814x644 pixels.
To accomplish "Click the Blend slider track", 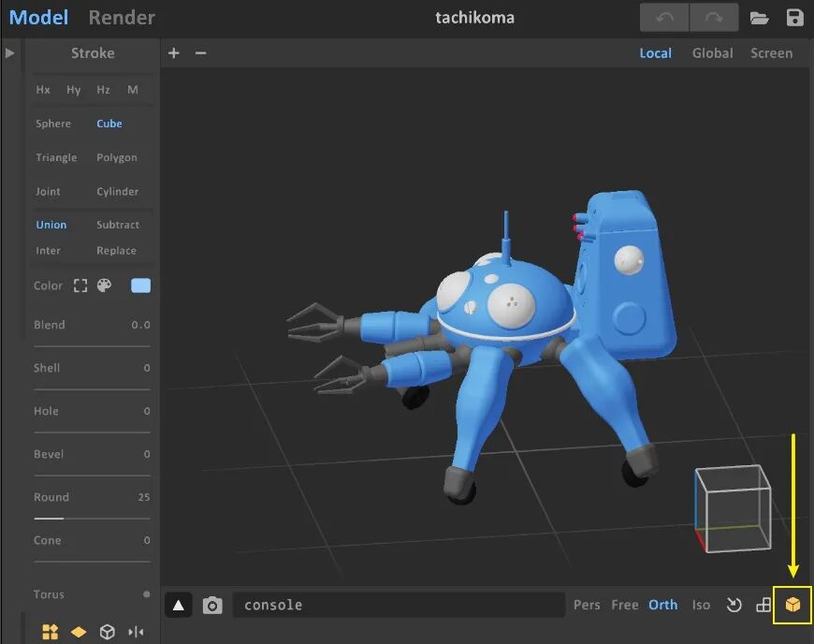I will point(92,346).
